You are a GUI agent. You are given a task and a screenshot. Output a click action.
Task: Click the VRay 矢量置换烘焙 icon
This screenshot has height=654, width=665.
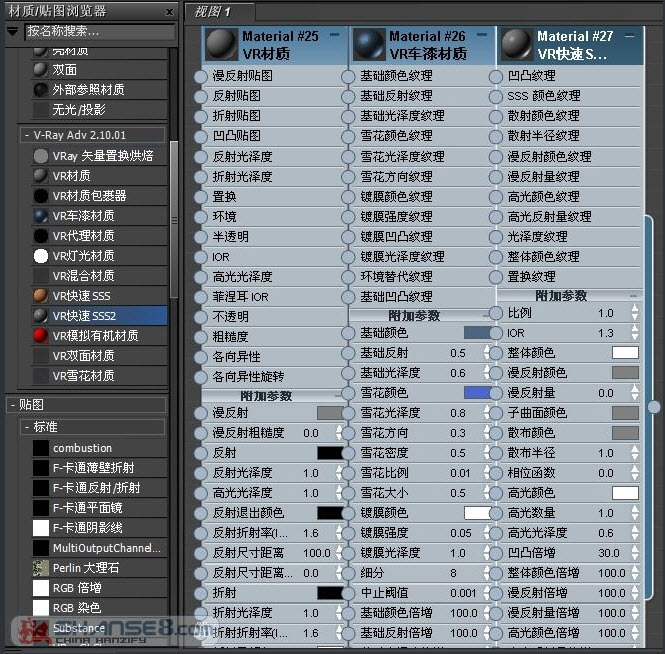click(40, 155)
